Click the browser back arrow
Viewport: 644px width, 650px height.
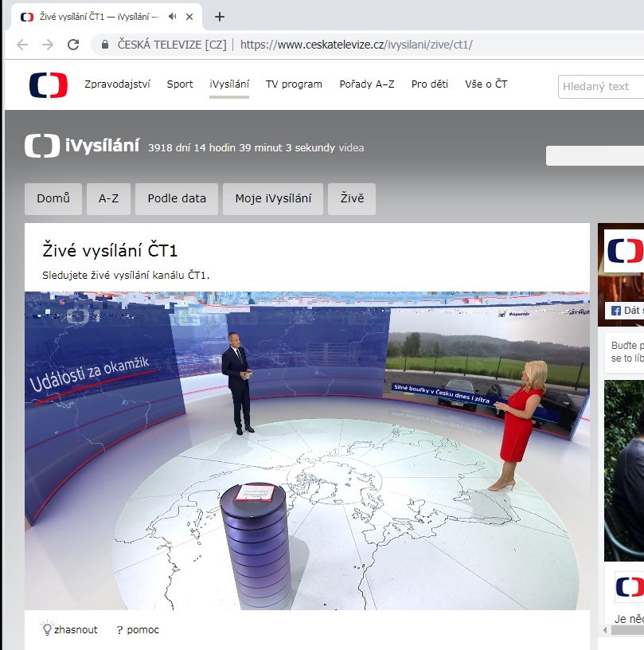pos(22,45)
